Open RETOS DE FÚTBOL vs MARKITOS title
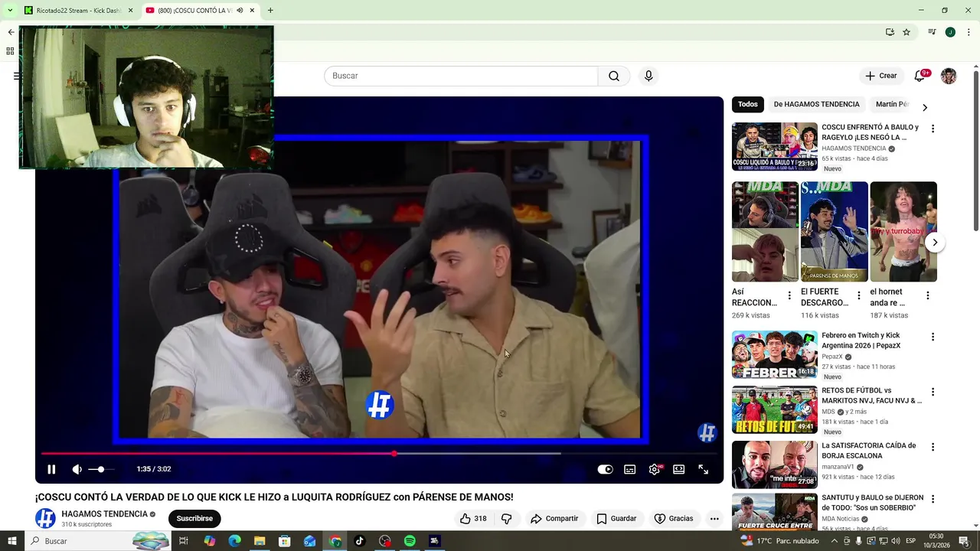The height and width of the screenshot is (551, 980). pos(871,396)
